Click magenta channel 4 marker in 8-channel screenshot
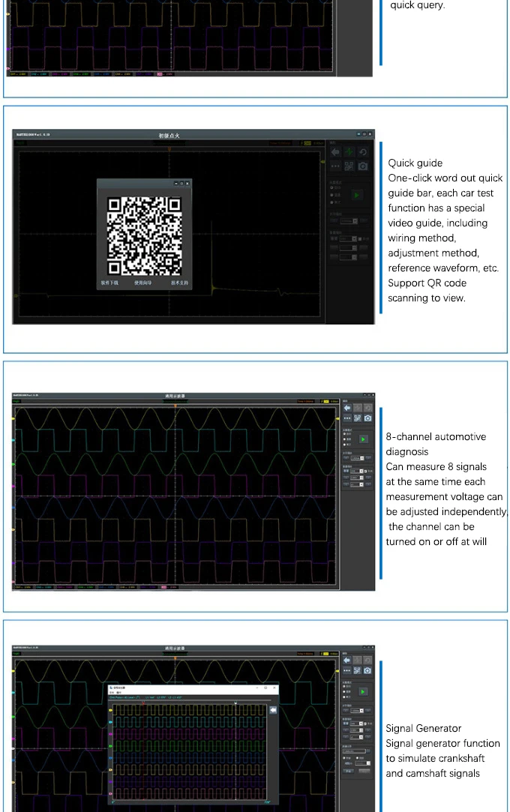The height and width of the screenshot is (812, 510). coord(13,486)
